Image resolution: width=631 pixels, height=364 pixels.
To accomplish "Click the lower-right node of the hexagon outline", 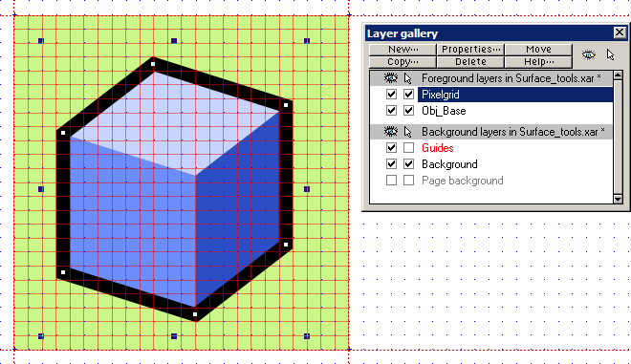I will [x=286, y=245].
